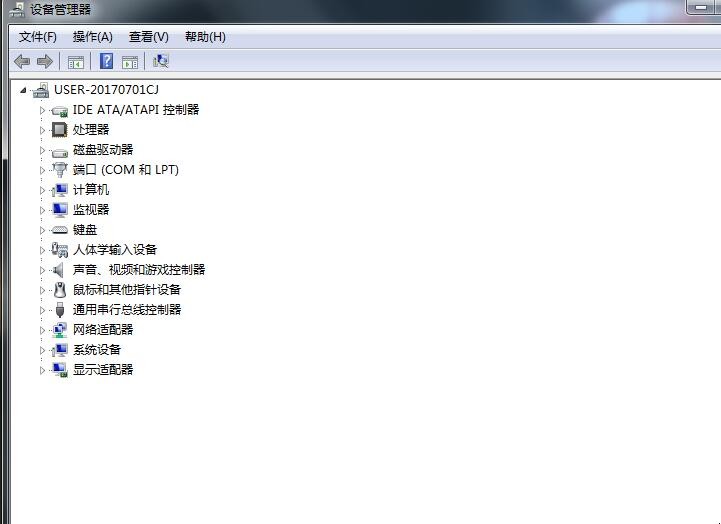Viewport: 721px width, 524px height.
Task: Select the 端口 (COM 和 LPT) item
Action: coord(125,170)
